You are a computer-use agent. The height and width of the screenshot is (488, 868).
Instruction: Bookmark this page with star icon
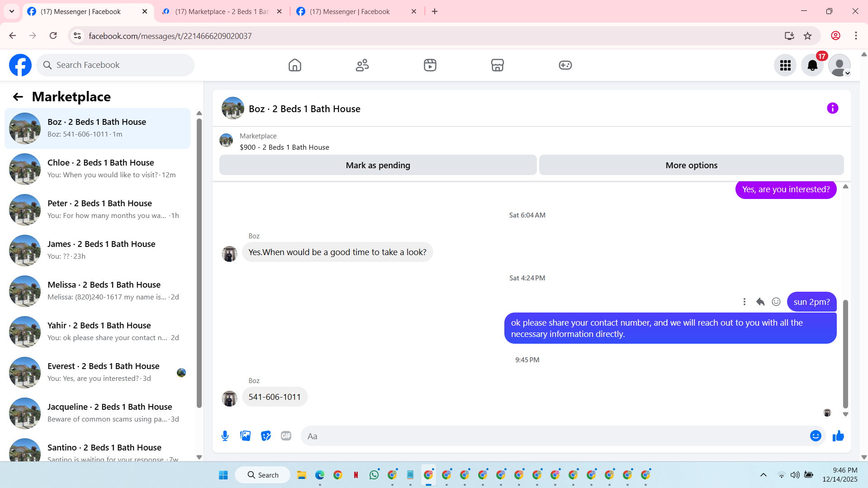807,36
